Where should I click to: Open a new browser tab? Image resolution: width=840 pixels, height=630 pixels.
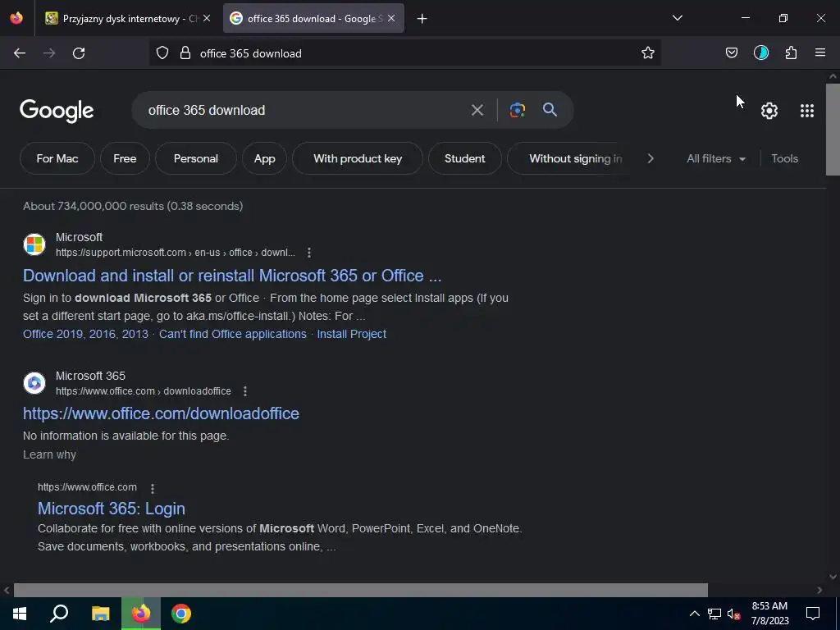(422, 19)
